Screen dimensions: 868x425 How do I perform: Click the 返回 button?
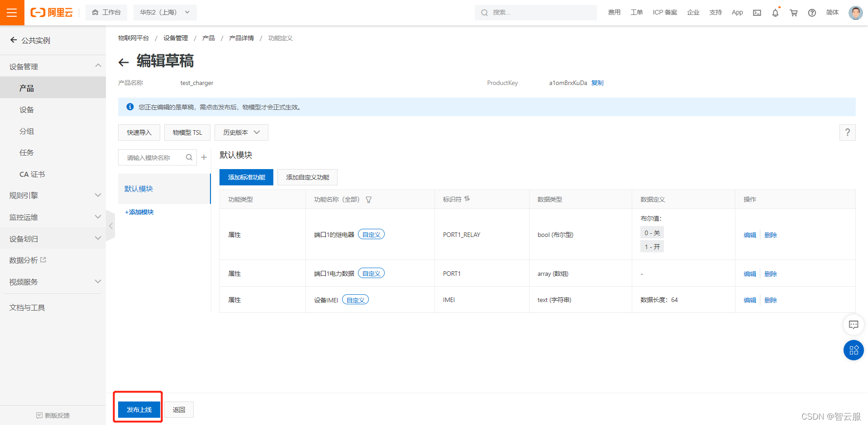pos(179,410)
